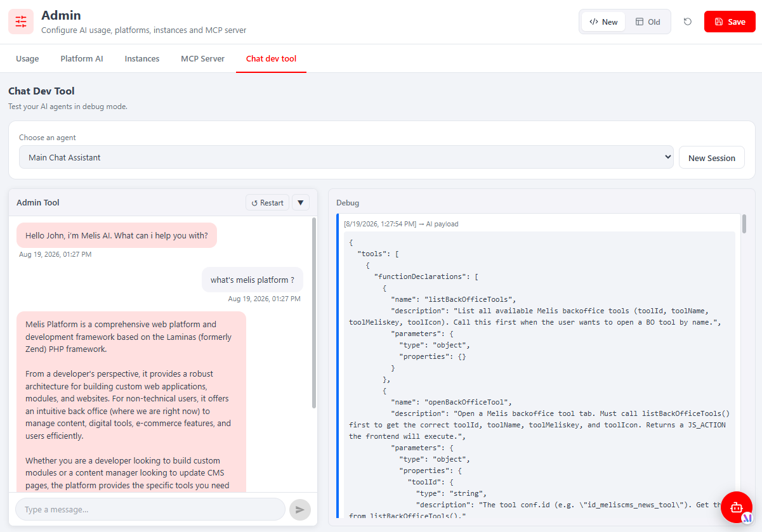
Task: Click the Chat Dev Tool heading
Action: click(41, 91)
